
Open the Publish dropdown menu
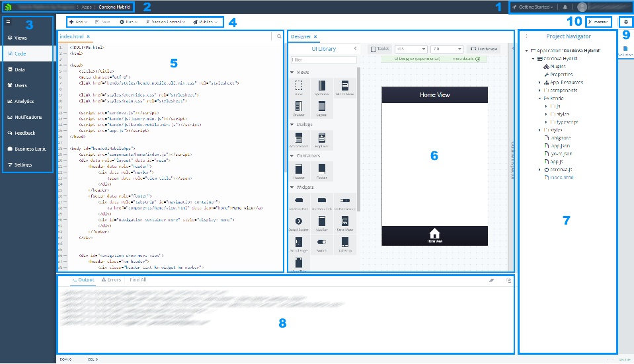(x=207, y=22)
